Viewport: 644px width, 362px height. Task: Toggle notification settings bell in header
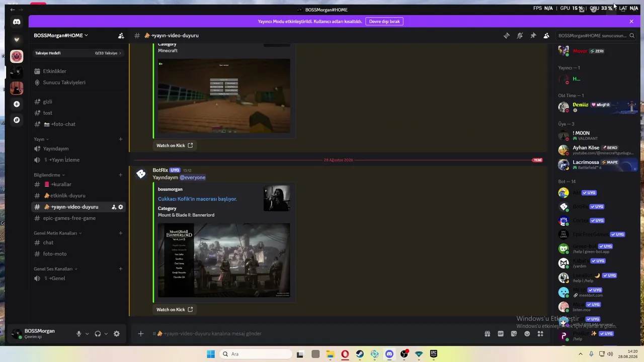(520, 36)
